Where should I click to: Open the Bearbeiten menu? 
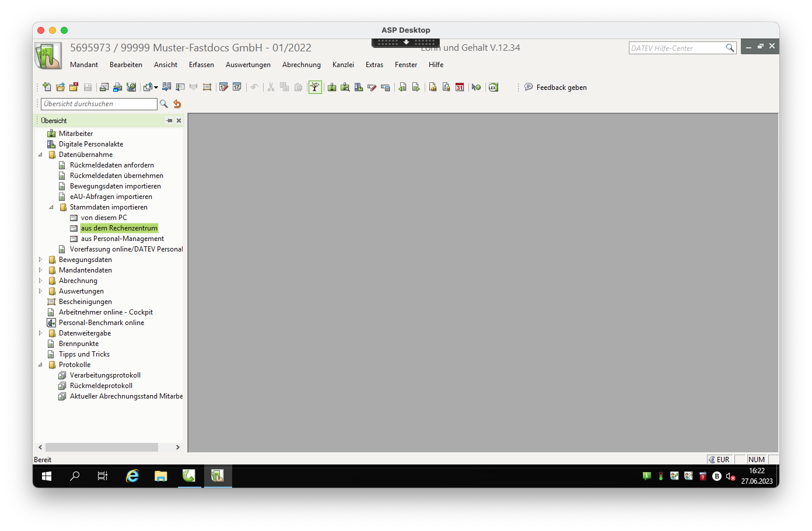point(126,65)
